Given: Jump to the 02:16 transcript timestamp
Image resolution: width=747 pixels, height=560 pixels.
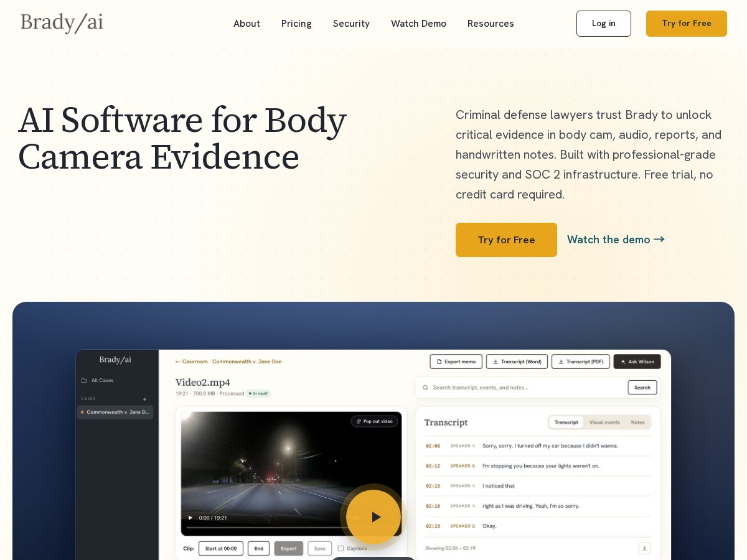Looking at the screenshot, I should [x=433, y=506].
